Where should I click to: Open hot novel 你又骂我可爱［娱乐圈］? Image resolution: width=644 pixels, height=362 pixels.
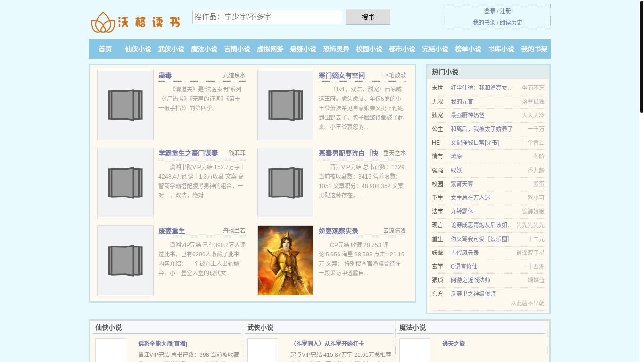[481, 239]
